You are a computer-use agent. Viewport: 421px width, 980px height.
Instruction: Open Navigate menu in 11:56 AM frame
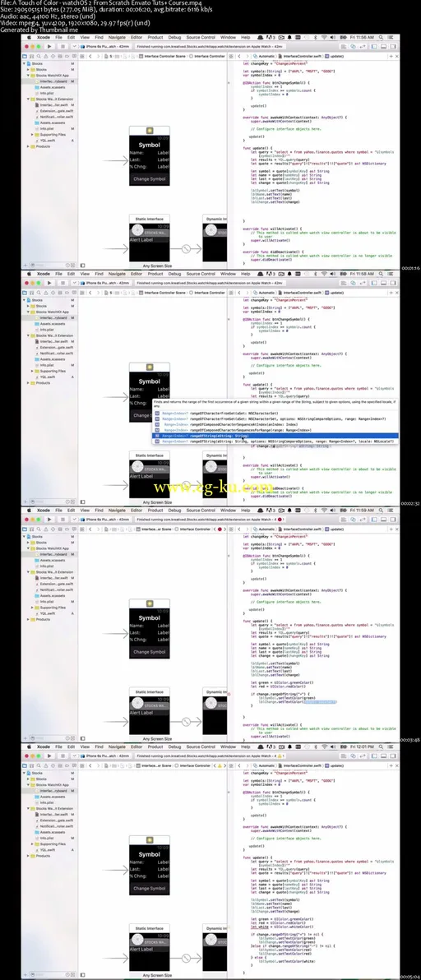pos(117,38)
